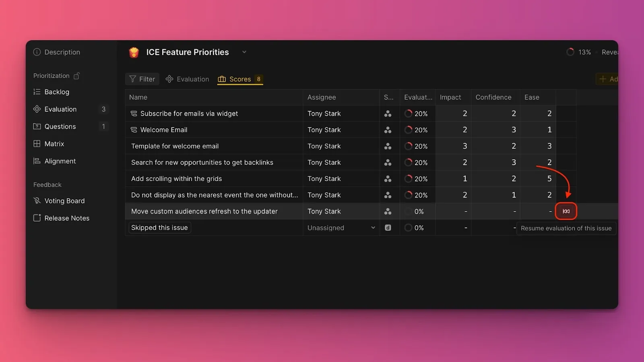Open the Voting Board page

tap(64, 201)
